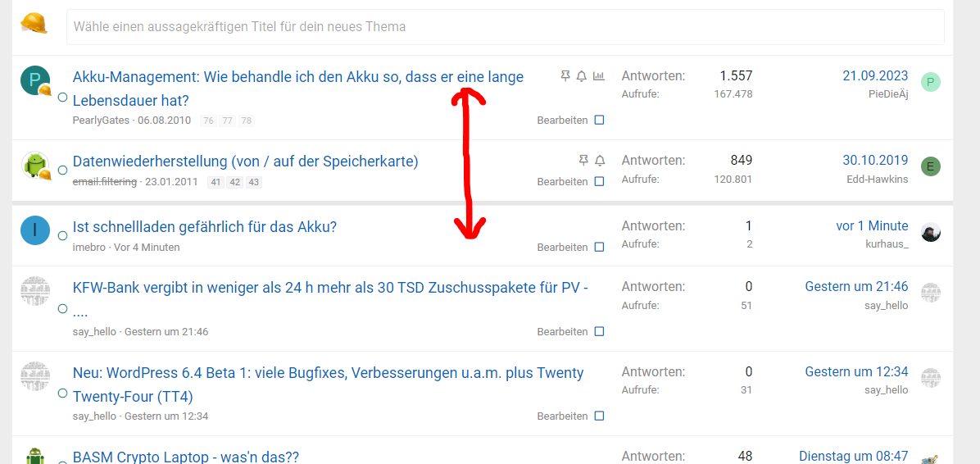
Task: Click the 'email.filtering' struck-through author name
Action: click(x=105, y=182)
